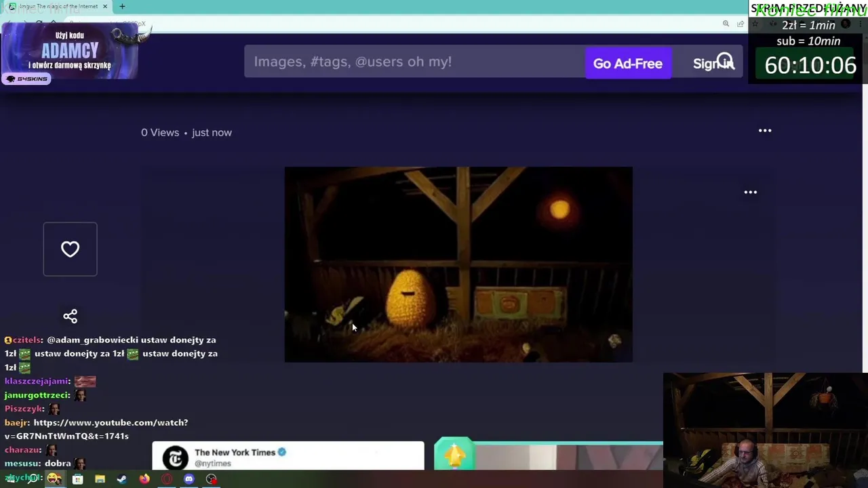Click the heart favorite icon on Imgur post
Viewport: 868px width, 488px height.
point(70,249)
